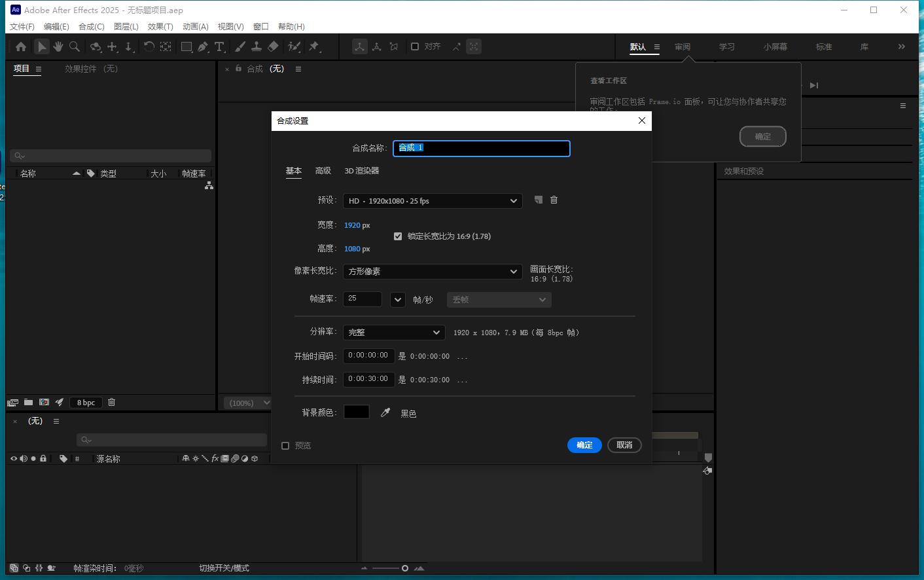Open the Effect (效果) menu
The width and height of the screenshot is (924, 580).
coord(160,26)
